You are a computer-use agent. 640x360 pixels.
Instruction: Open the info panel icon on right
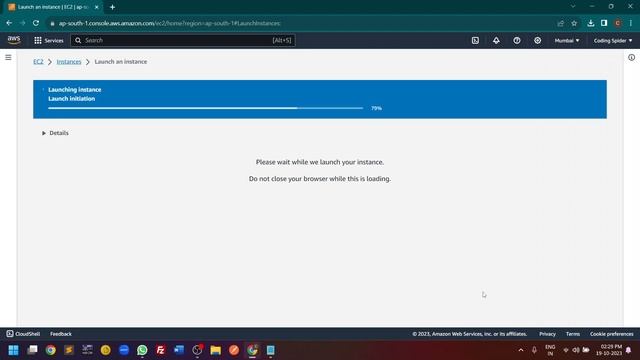tap(631, 58)
